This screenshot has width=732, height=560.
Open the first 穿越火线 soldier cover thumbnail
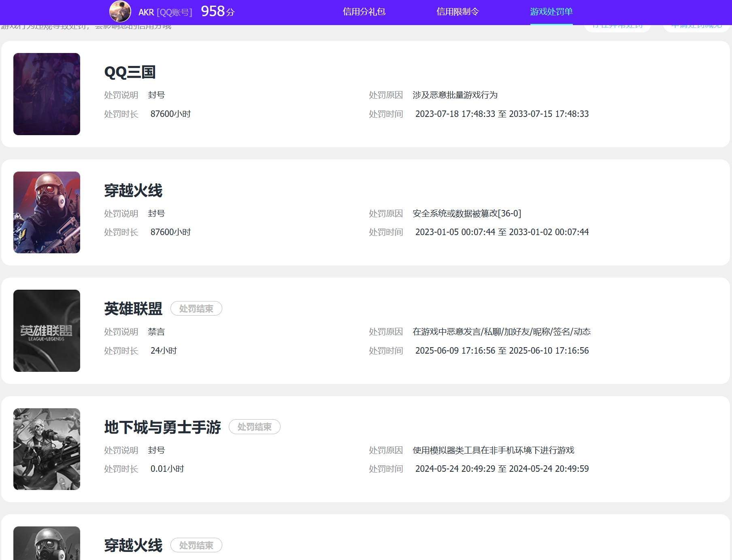[47, 212]
